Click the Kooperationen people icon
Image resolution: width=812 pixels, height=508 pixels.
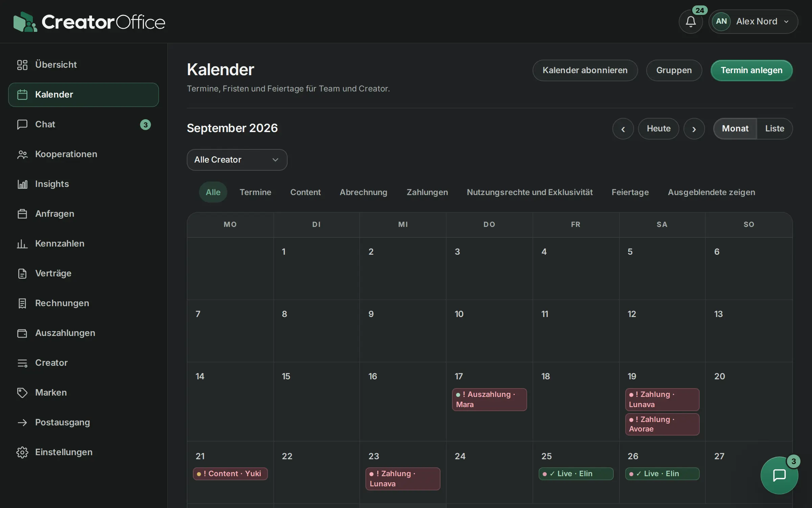[x=22, y=154]
